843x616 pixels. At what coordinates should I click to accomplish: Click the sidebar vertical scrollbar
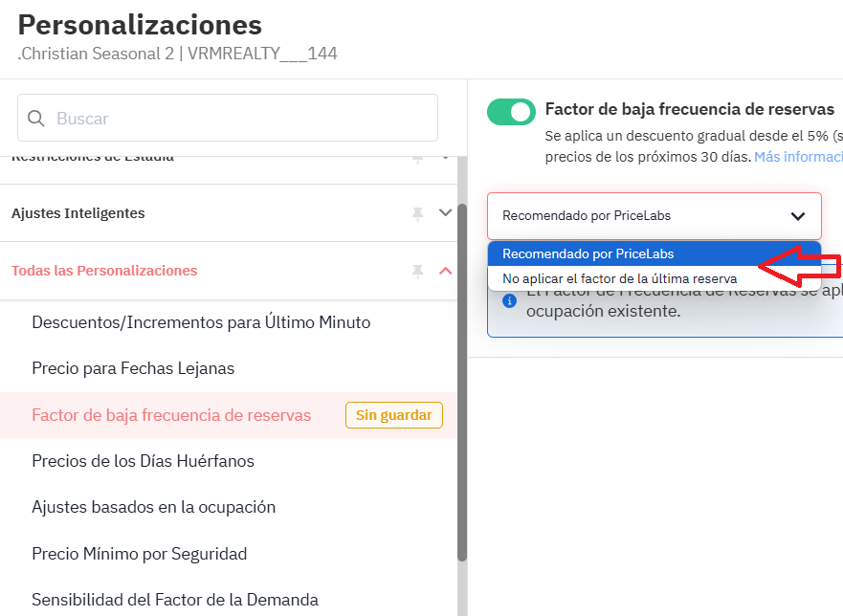coord(462,383)
